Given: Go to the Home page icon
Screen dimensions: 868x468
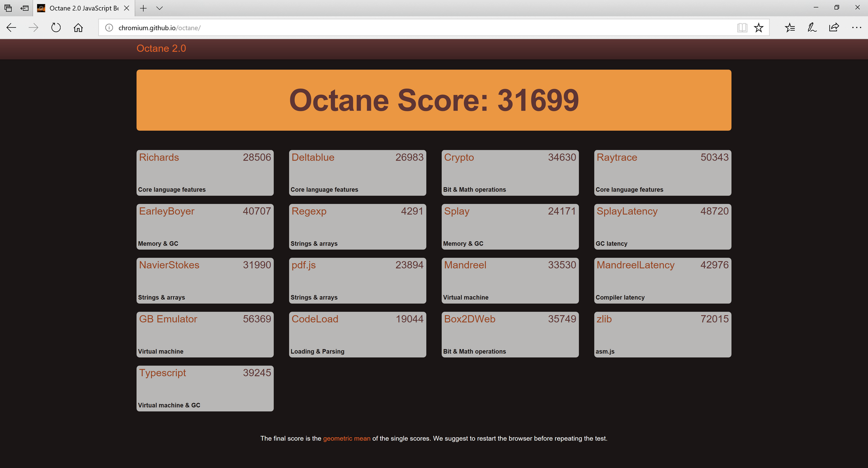Looking at the screenshot, I should [x=78, y=28].
